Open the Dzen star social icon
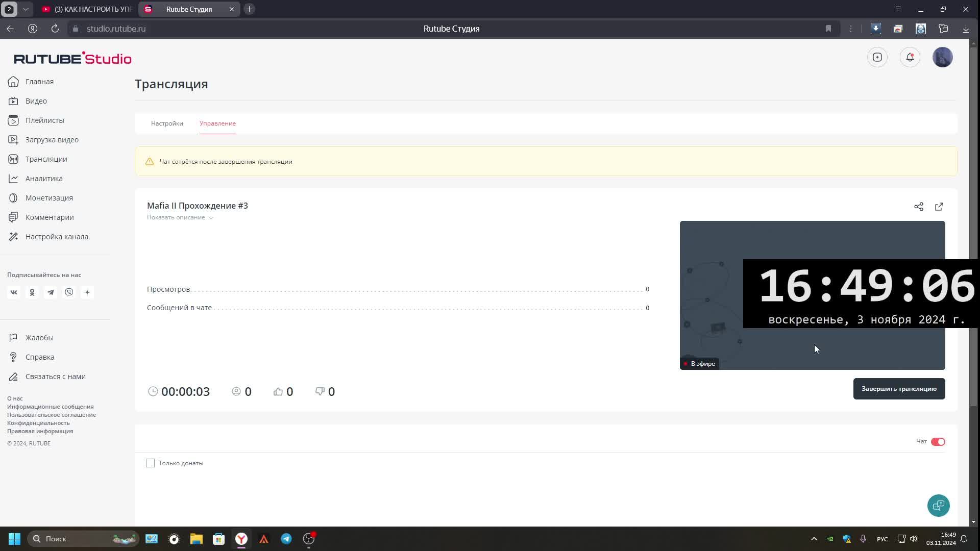Image resolution: width=980 pixels, height=551 pixels. [x=87, y=292]
